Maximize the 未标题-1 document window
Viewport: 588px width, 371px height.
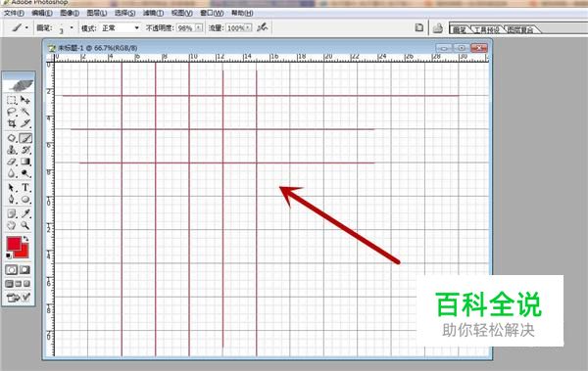462,48
